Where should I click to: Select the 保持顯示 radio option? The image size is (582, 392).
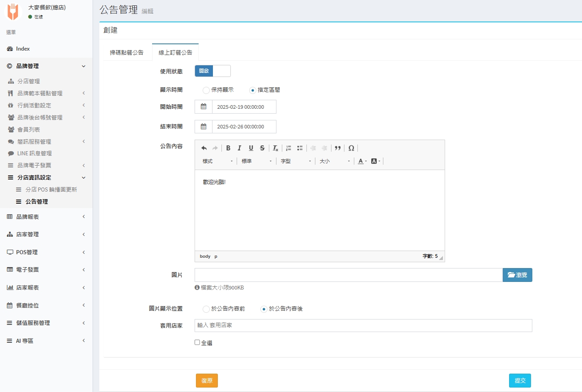click(206, 90)
